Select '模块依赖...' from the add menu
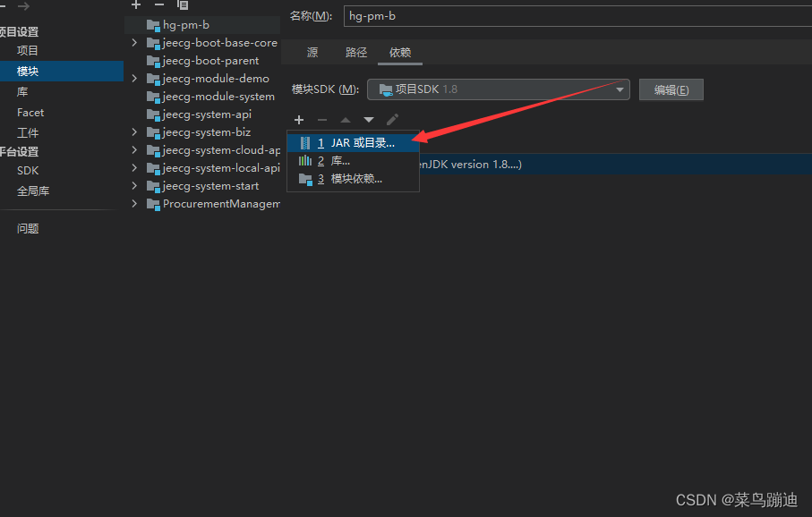 (x=353, y=179)
